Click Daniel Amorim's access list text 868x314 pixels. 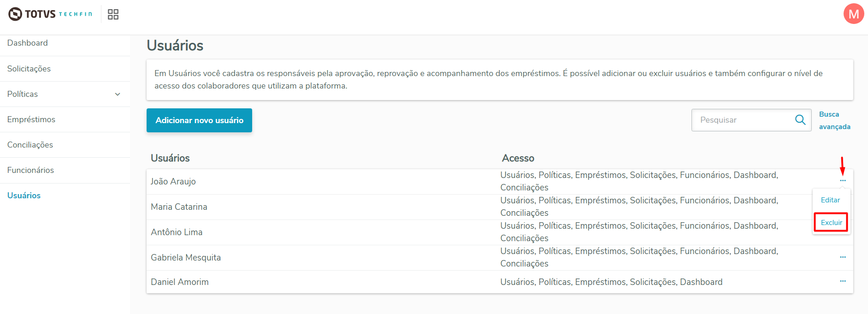click(611, 282)
